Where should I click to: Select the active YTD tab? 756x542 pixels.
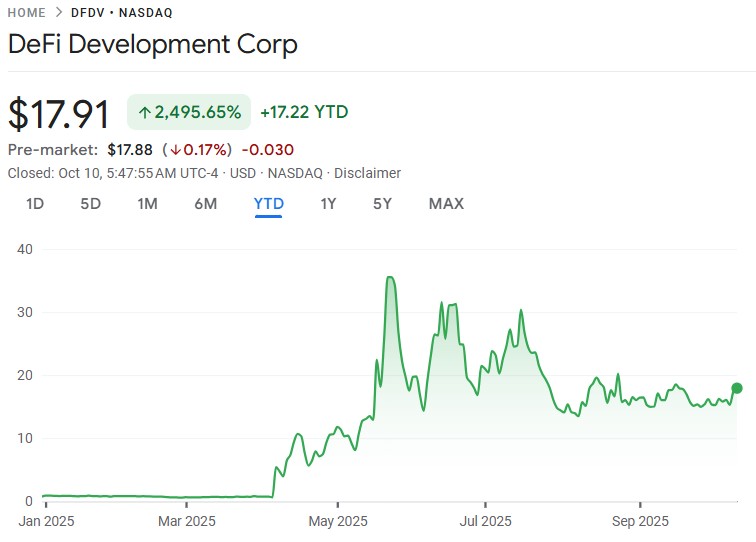point(269,204)
